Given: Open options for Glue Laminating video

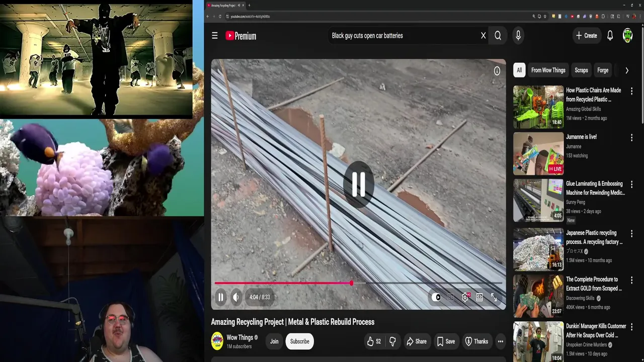Looking at the screenshot, I should [631, 184].
